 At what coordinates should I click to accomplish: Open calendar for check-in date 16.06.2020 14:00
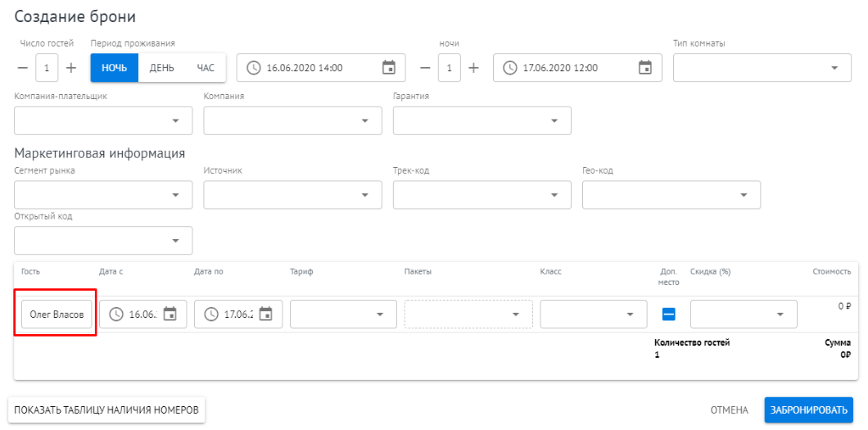pos(389,68)
